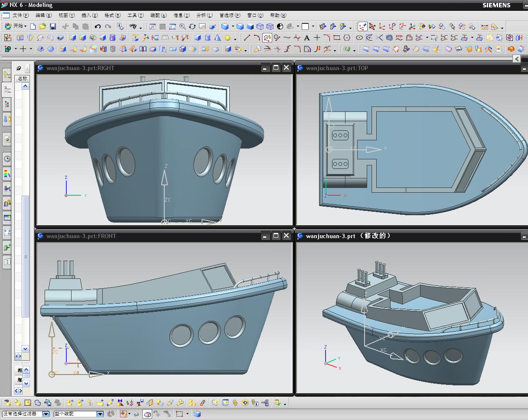The width and height of the screenshot is (528, 420).
Task: Create a new file with the New icon
Action: tap(33, 26)
